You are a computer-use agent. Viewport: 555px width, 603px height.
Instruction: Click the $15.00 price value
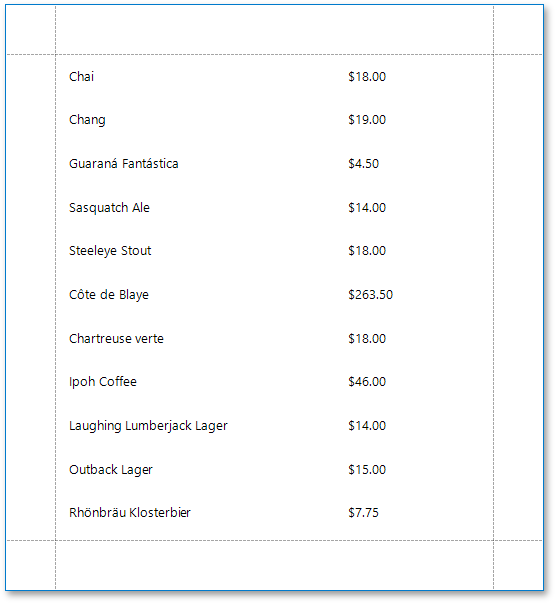367,470
